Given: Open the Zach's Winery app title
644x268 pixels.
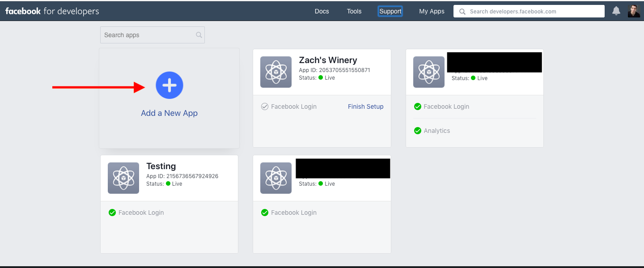Looking at the screenshot, I should coord(328,60).
